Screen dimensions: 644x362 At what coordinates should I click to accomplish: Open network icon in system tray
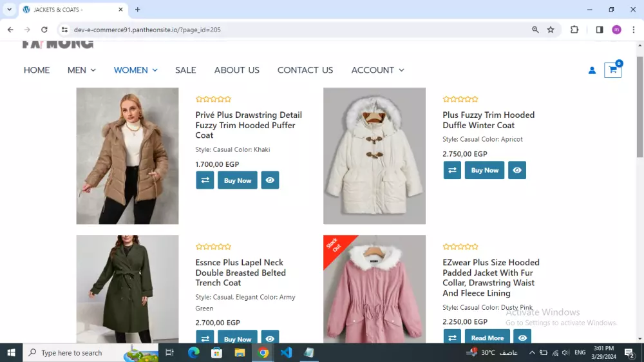point(555,352)
